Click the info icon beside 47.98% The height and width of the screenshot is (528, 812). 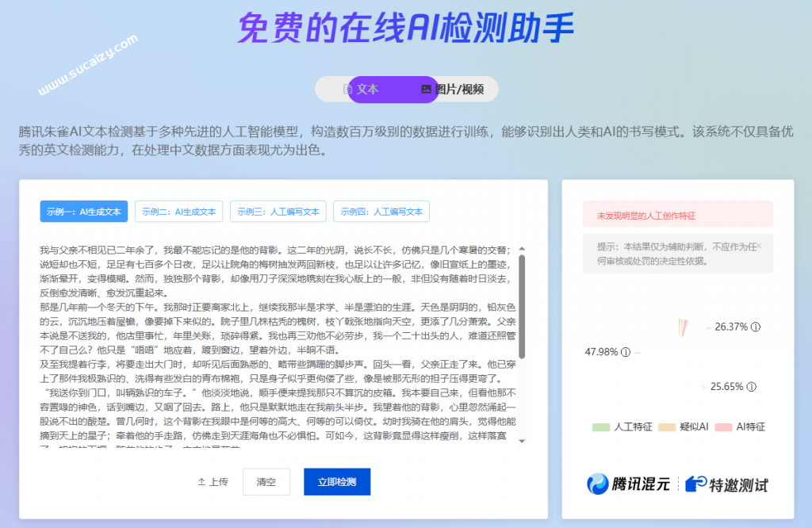click(626, 352)
